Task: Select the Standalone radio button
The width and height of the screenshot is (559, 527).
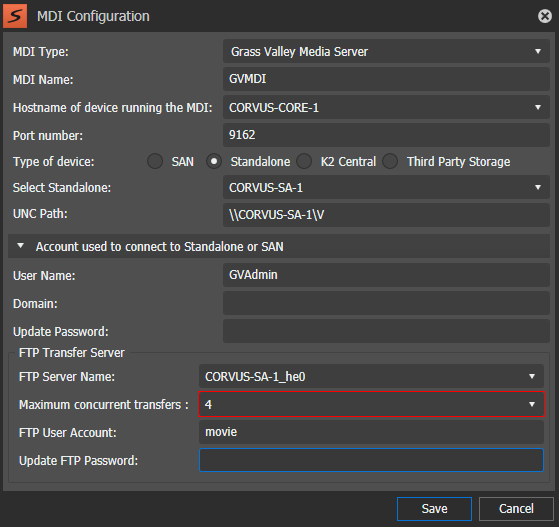Action: click(x=214, y=161)
